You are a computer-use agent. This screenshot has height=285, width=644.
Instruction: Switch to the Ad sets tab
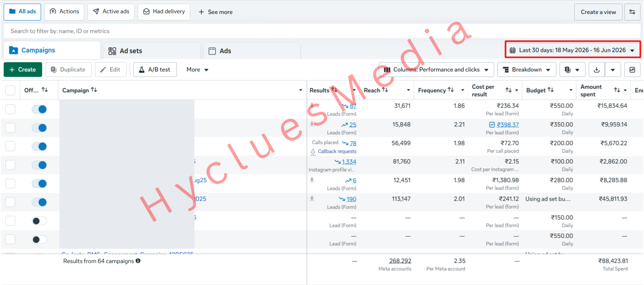(x=152, y=51)
